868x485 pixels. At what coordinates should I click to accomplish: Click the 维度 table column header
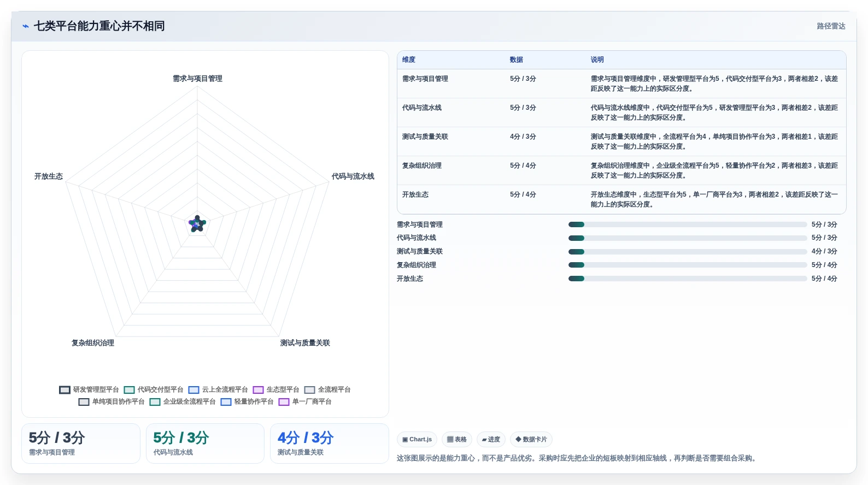pyautogui.click(x=409, y=60)
